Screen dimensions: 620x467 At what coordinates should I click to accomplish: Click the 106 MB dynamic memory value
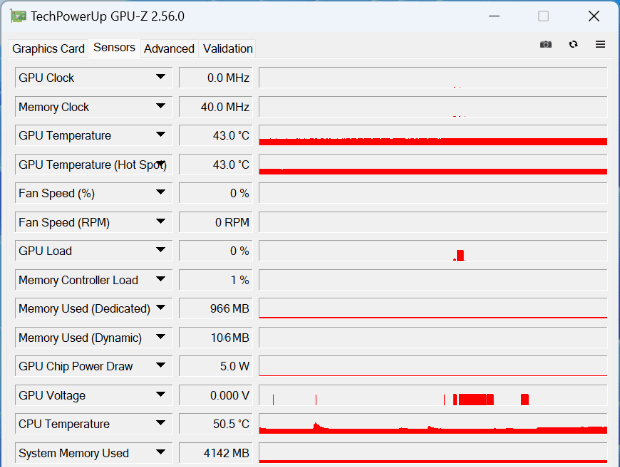coord(215,338)
